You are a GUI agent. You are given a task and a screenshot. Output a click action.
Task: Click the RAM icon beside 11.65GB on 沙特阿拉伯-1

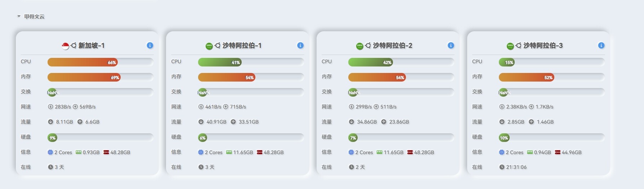[229, 152]
